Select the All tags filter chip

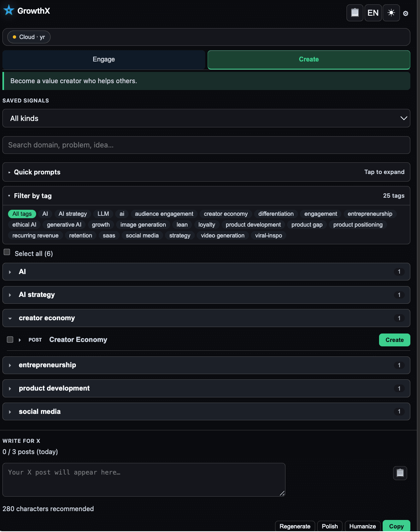click(22, 214)
